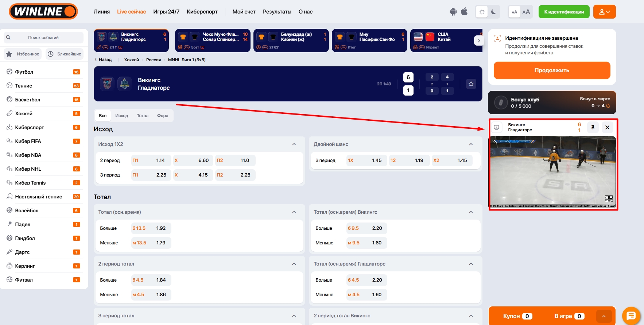Click the Apple app download icon
This screenshot has width=644, height=325.
(x=464, y=12)
